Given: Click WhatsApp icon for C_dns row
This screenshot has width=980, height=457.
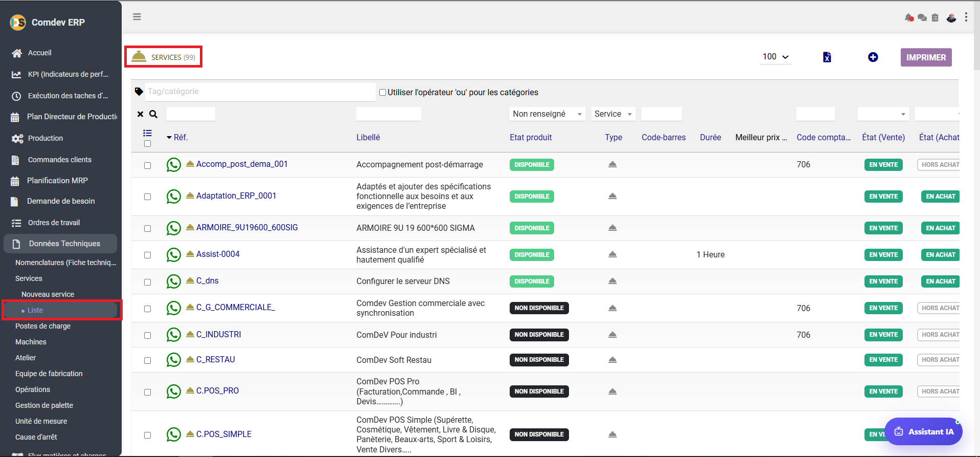Looking at the screenshot, I should [174, 281].
